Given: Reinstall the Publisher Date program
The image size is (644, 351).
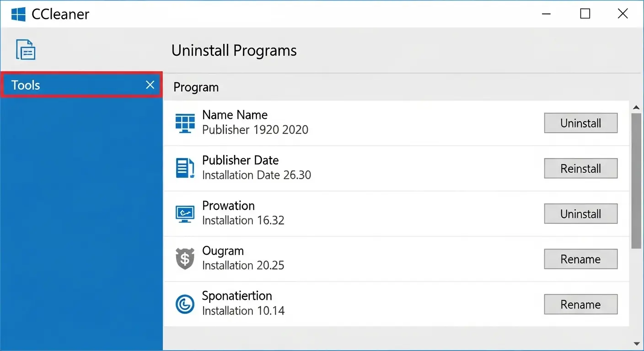Looking at the screenshot, I should point(580,168).
